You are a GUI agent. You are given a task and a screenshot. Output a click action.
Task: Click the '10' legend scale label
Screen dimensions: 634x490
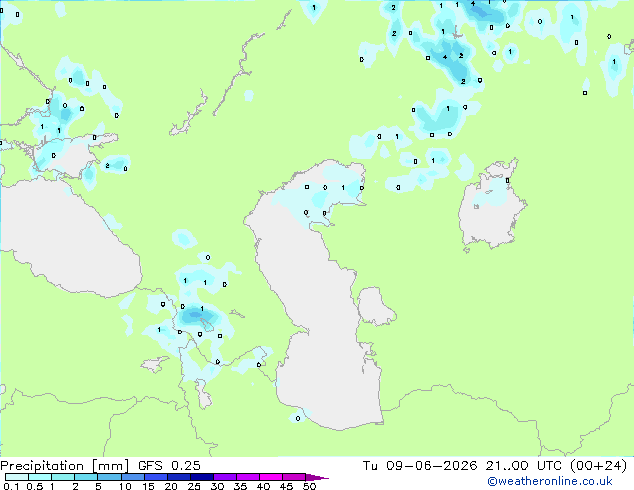point(125,486)
